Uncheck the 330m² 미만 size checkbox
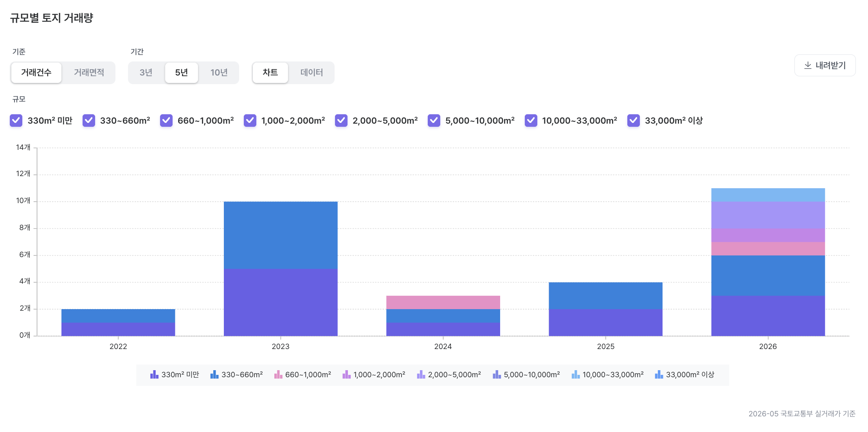 pyautogui.click(x=16, y=121)
